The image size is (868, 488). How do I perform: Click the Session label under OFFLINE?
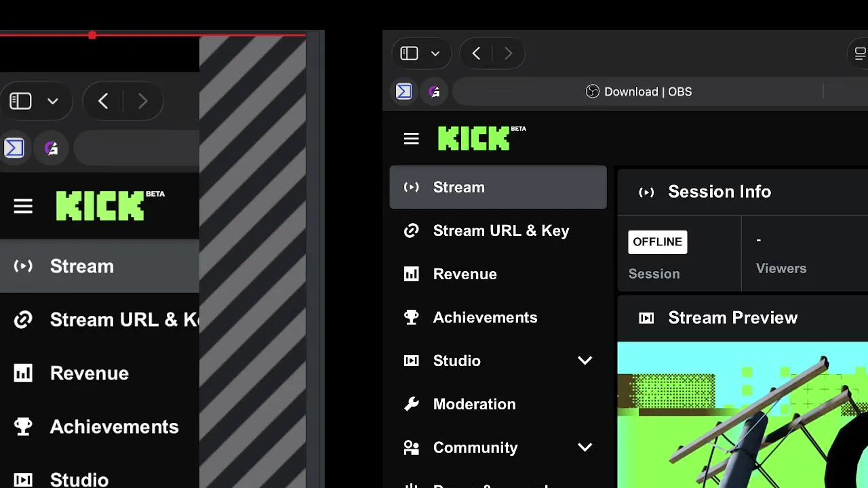pyautogui.click(x=654, y=274)
